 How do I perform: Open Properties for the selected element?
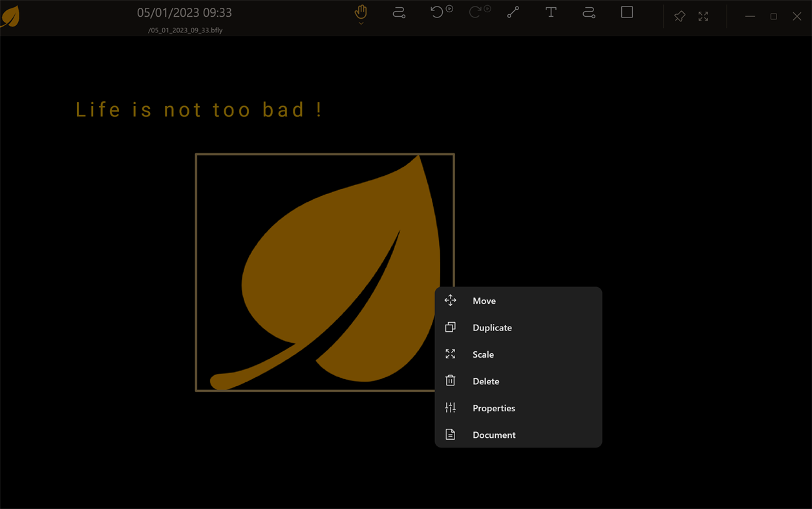coord(494,407)
